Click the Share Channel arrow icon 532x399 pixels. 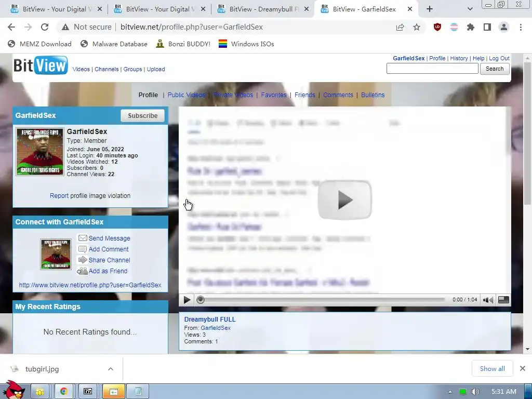tap(83, 260)
